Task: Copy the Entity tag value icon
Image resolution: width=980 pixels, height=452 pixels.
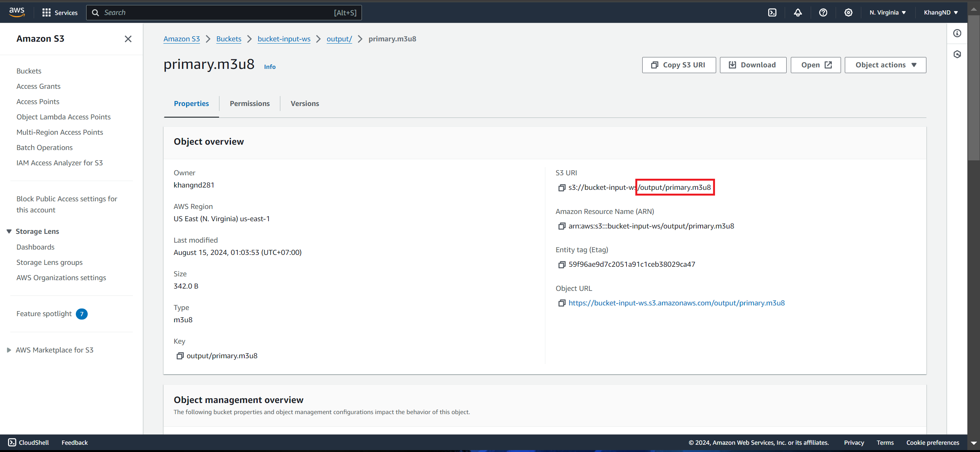Action: tap(561, 264)
